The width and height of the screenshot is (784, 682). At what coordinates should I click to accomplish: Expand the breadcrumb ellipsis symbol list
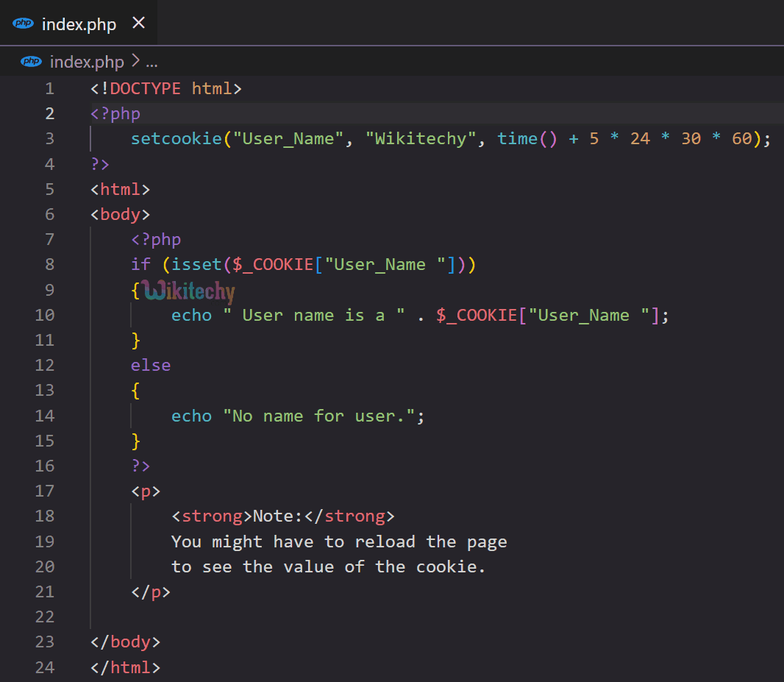152,62
